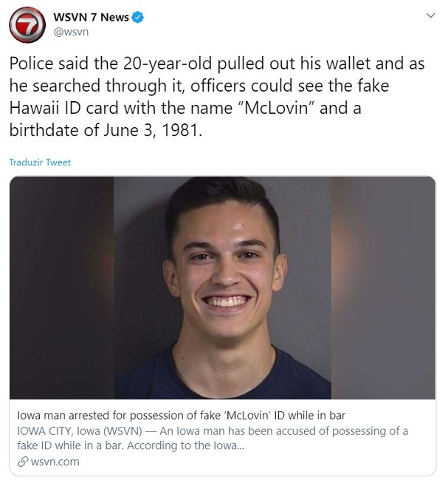This screenshot has width=448, height=483.
Task: Click the dark blurred left side of photo
Action: pyautogui.click(x=61, y=288)
